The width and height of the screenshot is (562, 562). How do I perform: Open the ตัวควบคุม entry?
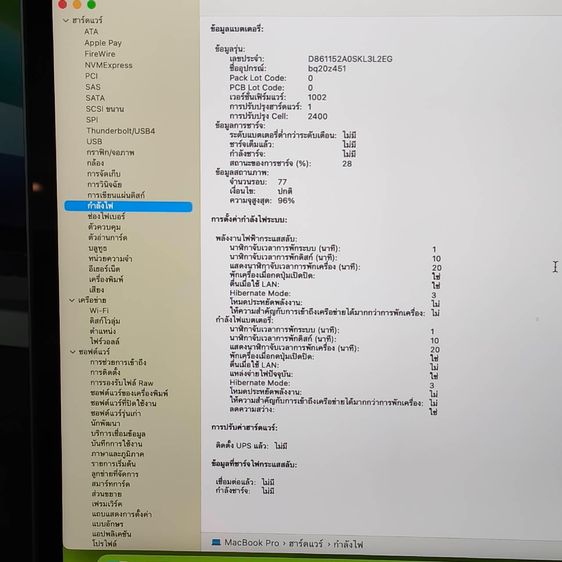tap(104, 227)
